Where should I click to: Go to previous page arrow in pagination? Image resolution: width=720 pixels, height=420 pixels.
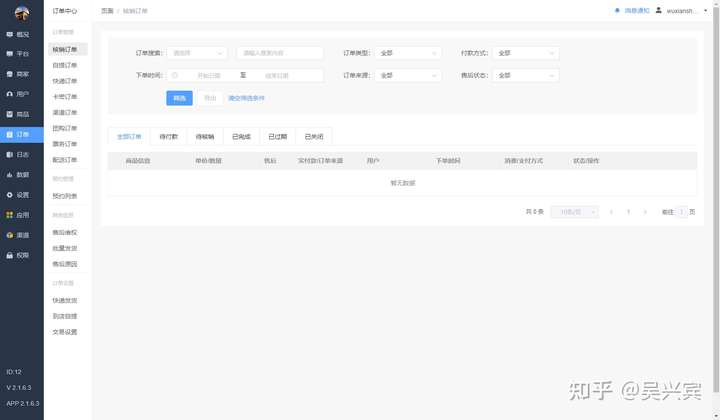(x=611, y=212)
